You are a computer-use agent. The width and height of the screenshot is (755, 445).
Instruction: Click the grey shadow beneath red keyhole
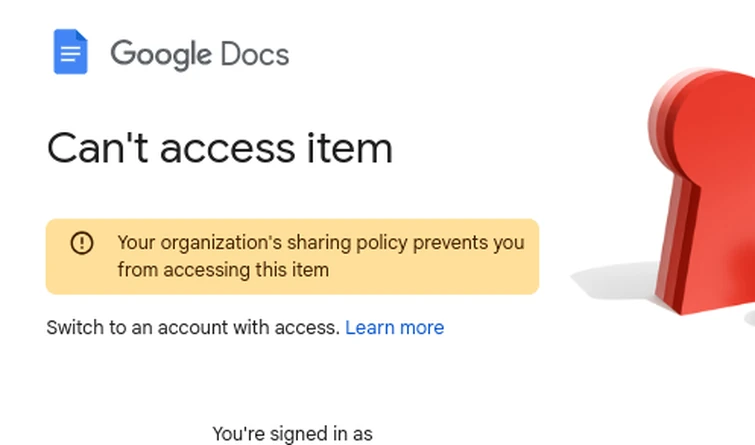612,283
